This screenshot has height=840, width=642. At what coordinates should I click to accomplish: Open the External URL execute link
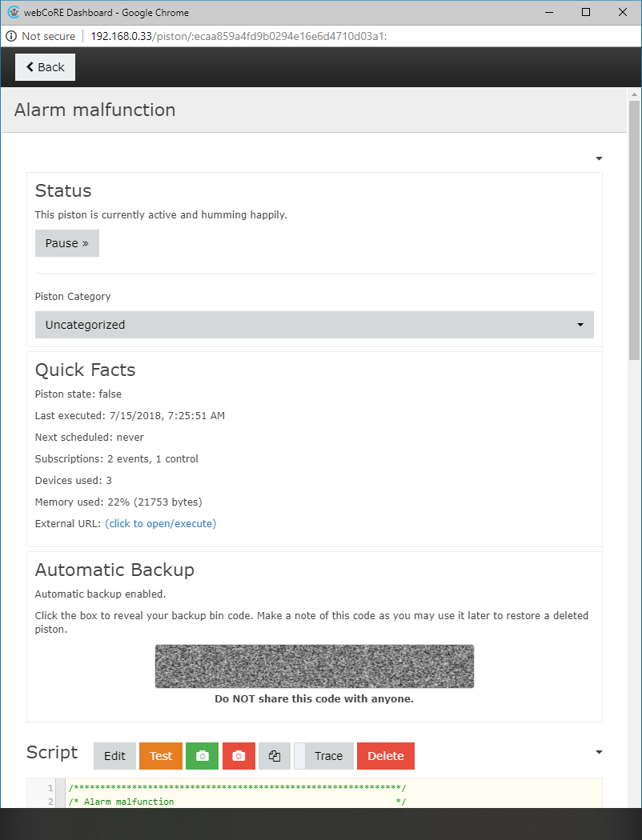tap(160, 523)
